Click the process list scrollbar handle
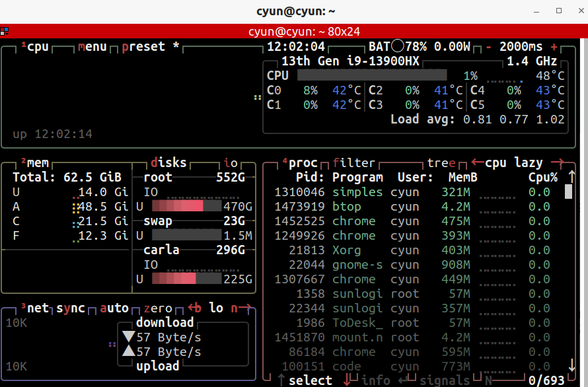Image resolution: width=588 pixels, height=387 pixels. tap(568, 192)
